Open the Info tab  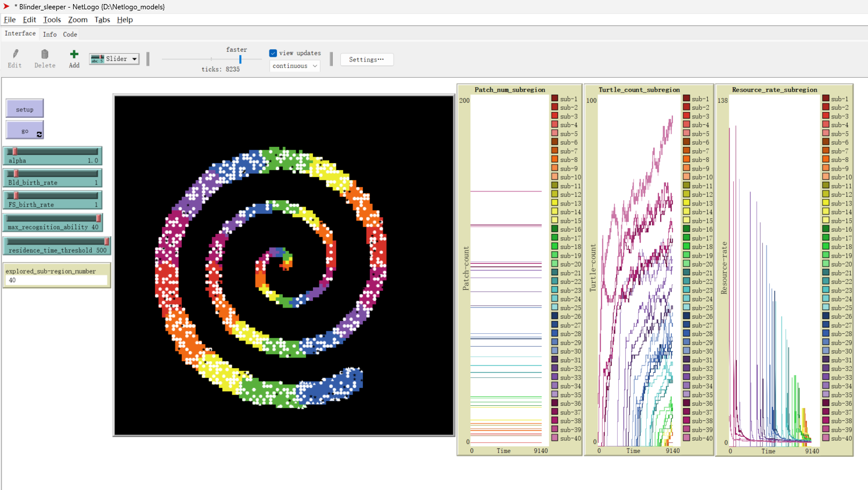click(x=50, y=34)
